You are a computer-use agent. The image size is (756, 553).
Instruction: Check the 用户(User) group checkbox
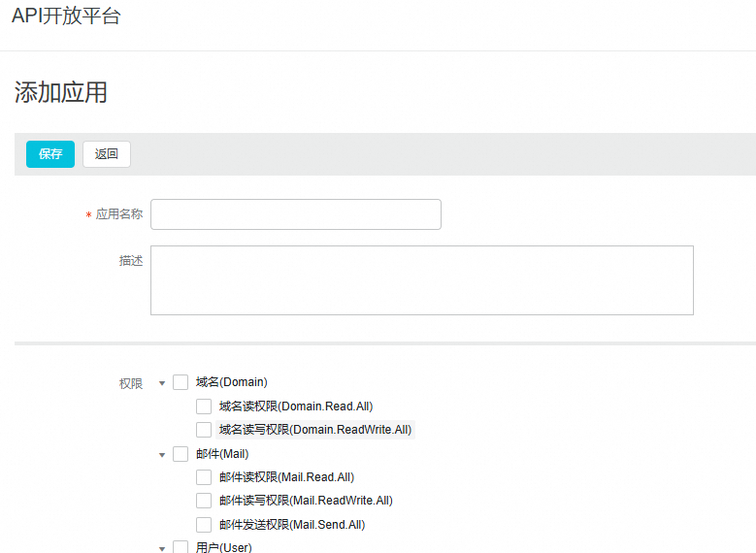181,547
